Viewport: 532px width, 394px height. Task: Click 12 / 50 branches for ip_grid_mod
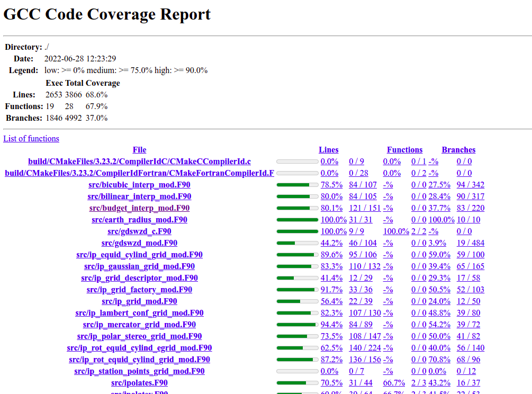point(468,301)
